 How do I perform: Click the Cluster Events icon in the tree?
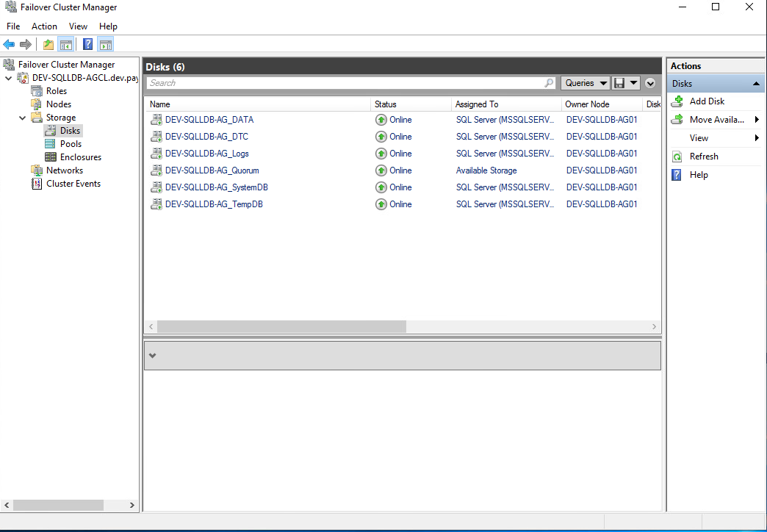(x=37, y=184)
